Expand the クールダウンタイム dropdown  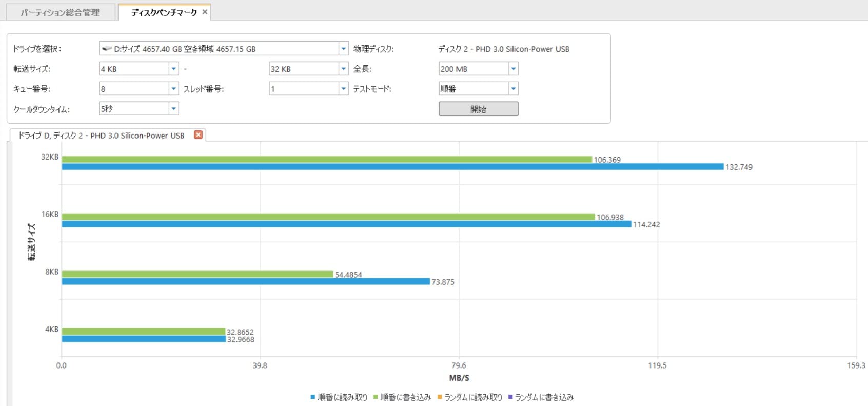173,109
